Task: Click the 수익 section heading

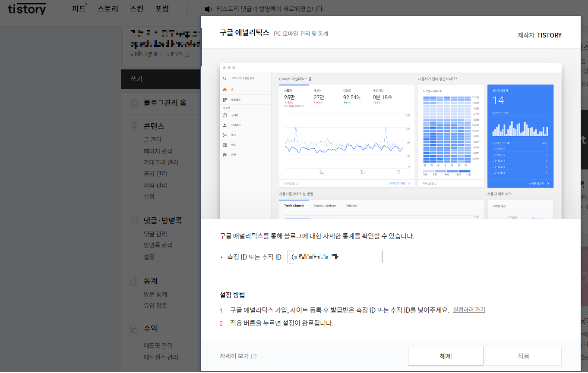Action: [x=151, y=329]
